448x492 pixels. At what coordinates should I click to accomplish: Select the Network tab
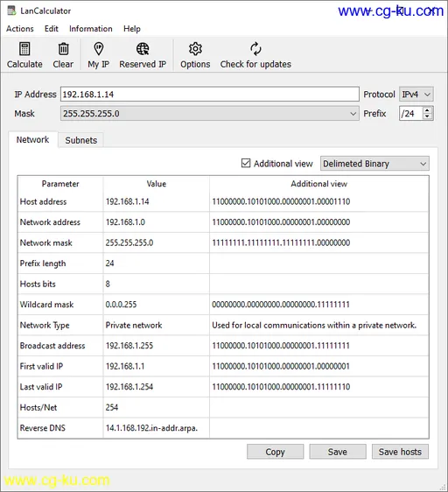pos(32,139)
